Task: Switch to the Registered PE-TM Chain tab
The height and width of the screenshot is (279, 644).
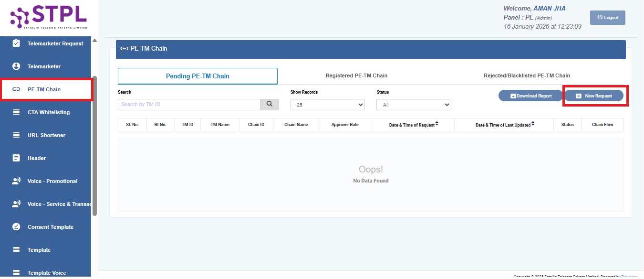Action: click(x=356, y=75)
